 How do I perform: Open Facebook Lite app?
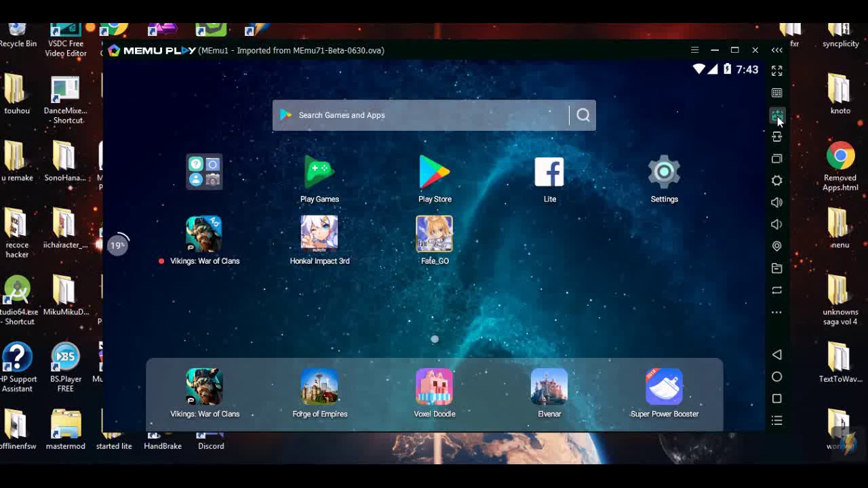tap(549, 179)
